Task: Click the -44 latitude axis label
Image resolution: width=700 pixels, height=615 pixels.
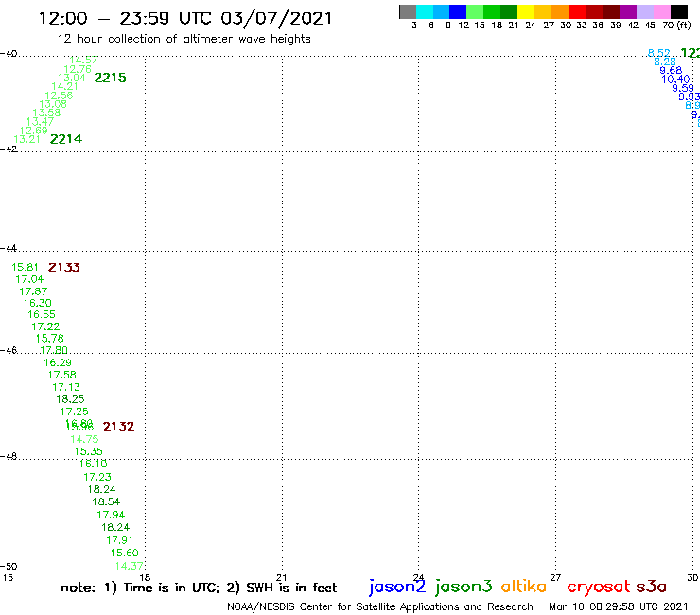Action: (9, 248)
